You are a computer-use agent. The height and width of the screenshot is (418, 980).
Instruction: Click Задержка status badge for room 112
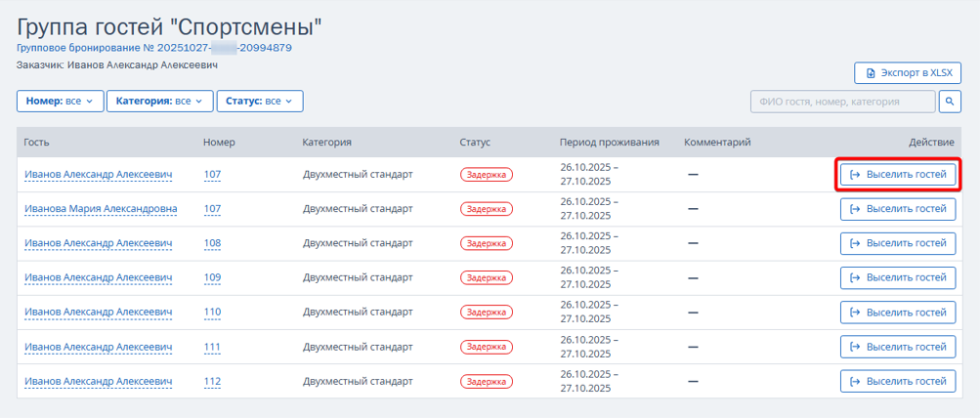click(x=487, y=382)
